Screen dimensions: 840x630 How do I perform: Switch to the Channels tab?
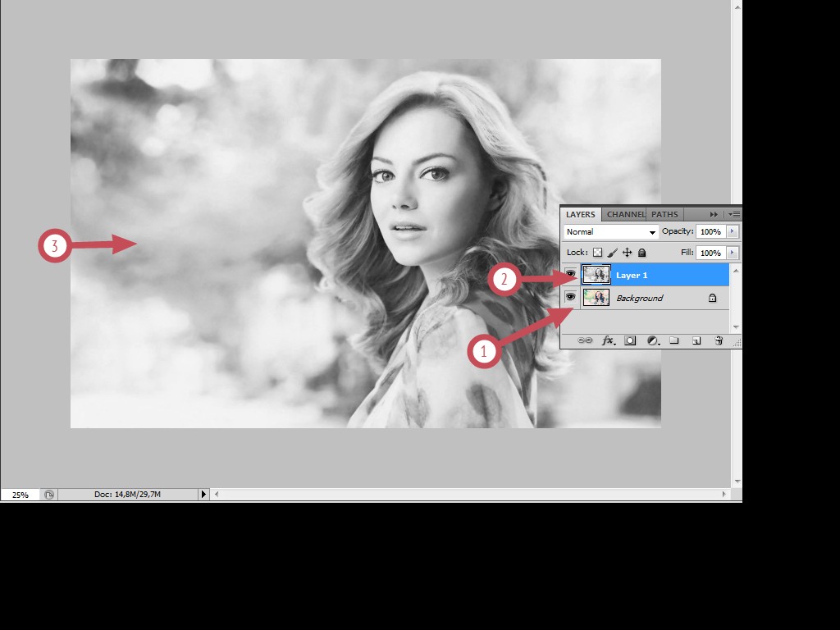624,214
